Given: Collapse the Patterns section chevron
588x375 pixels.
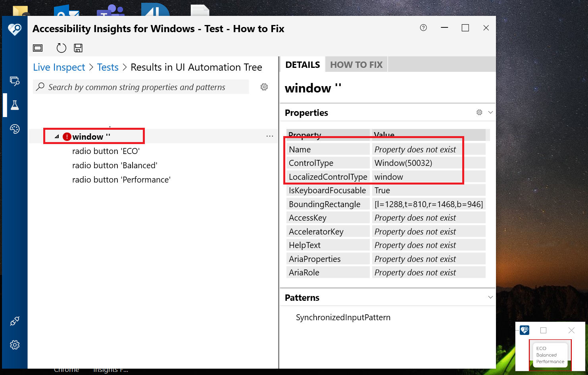Looking at the screenshot, I should pos(491,297).
